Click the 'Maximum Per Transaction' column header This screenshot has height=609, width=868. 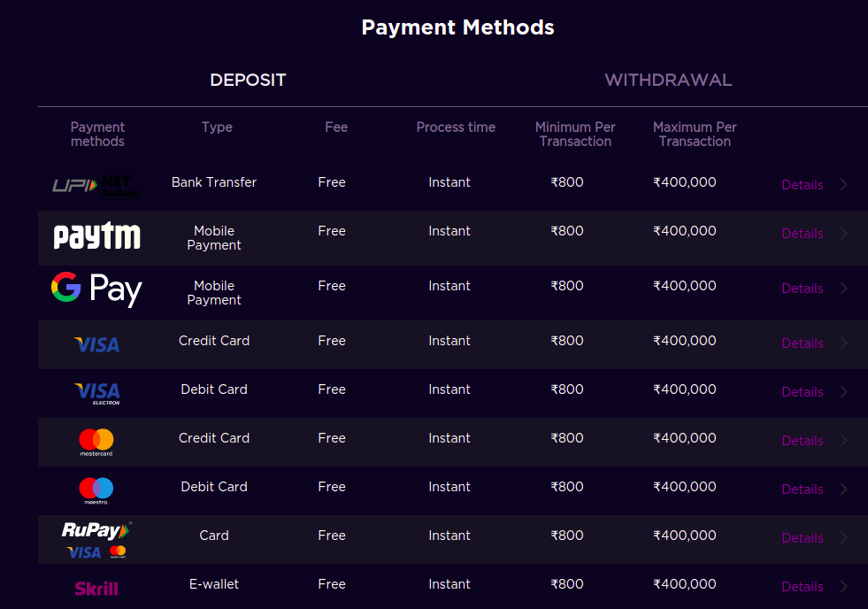[695, 134]
